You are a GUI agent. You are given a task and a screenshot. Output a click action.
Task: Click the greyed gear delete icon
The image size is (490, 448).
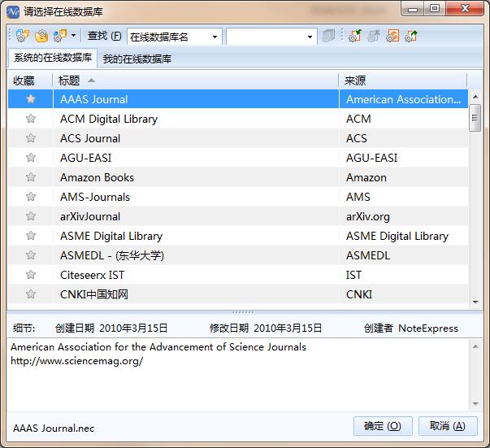374,36
